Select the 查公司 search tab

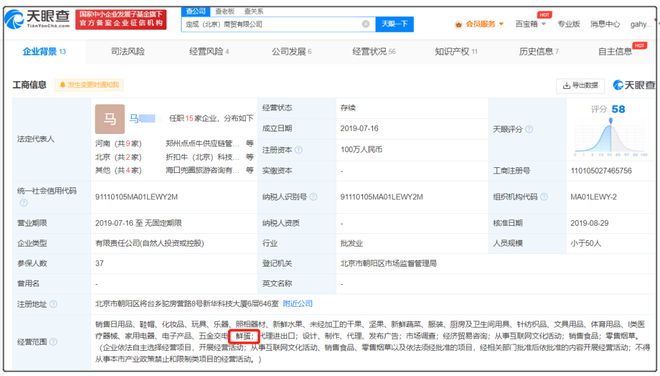tap(196, 11)
